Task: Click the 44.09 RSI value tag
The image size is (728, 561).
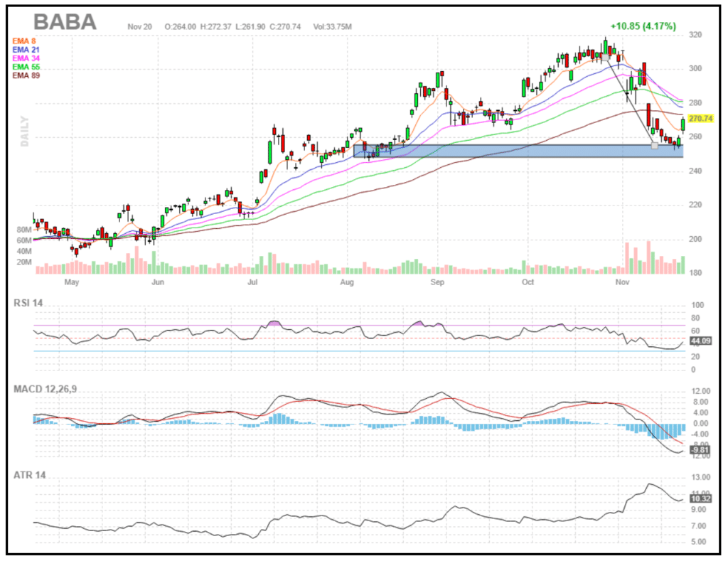Action: coord(700,341)
